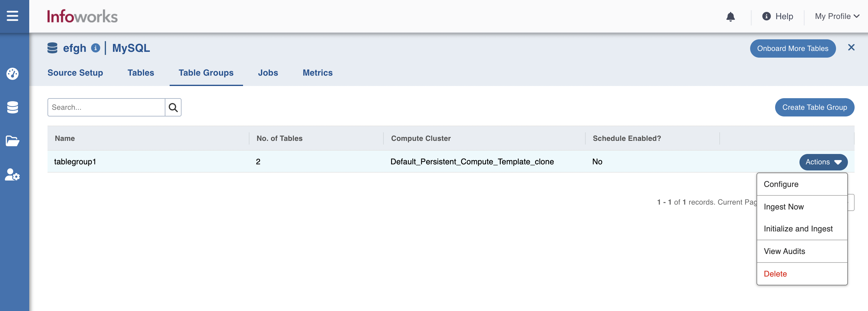Click the info icon next to efgh
The image size is (868, 311).
pos(96,48)
